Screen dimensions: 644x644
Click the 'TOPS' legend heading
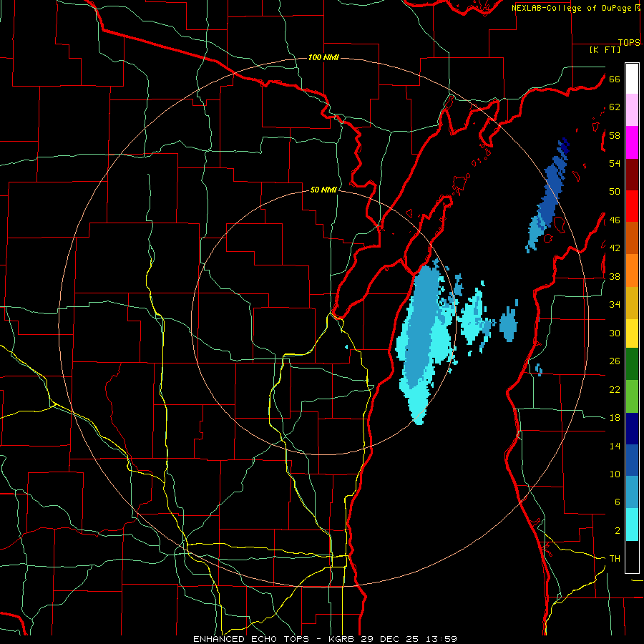(x=629, y=42)
